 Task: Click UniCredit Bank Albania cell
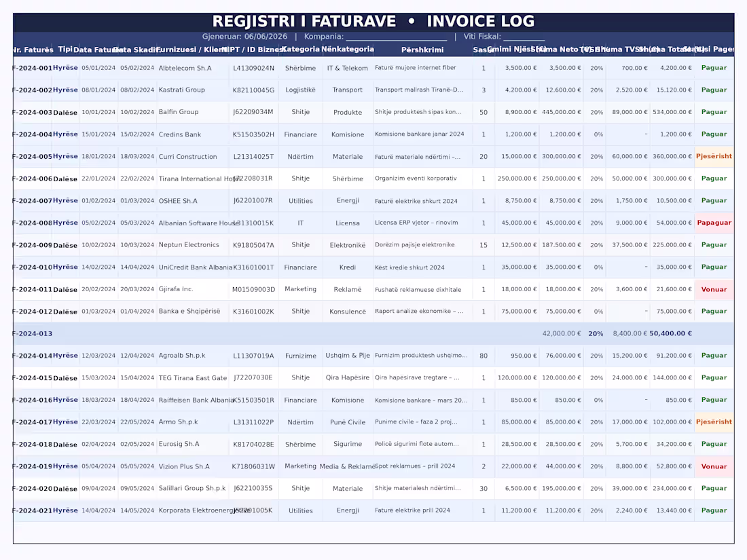(x=196, y=267)
